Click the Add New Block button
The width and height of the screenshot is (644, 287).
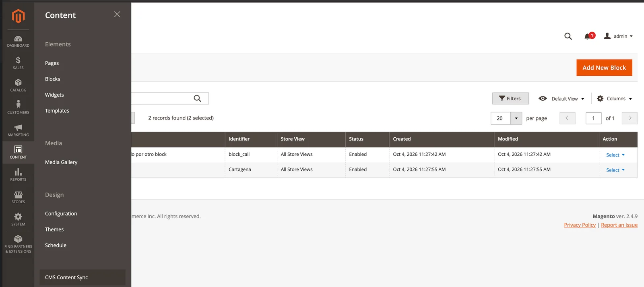tap(604, 68)
